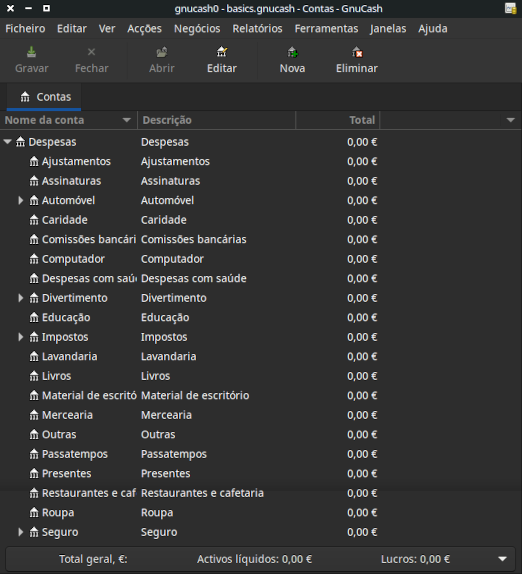Expand the Seguro sub-accounts
The width and height of the screenshot is (522, 574).
click(x=21, y=532)
